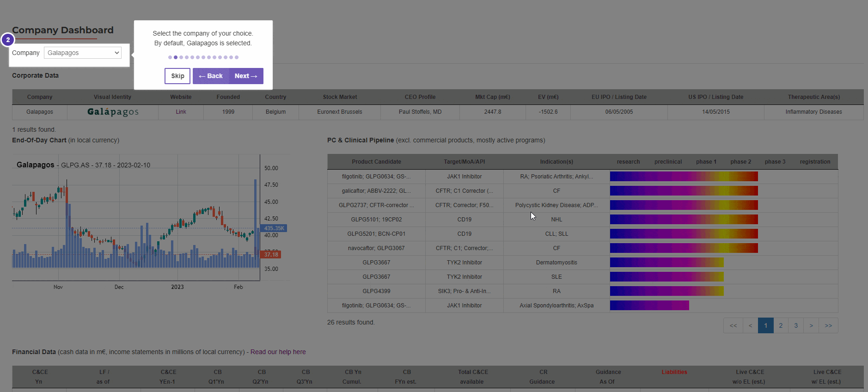The height and width of the screenshot is (392, 868).
Task: Click the Therapeutic Area(s) column header
Action: tap(814, 97)
